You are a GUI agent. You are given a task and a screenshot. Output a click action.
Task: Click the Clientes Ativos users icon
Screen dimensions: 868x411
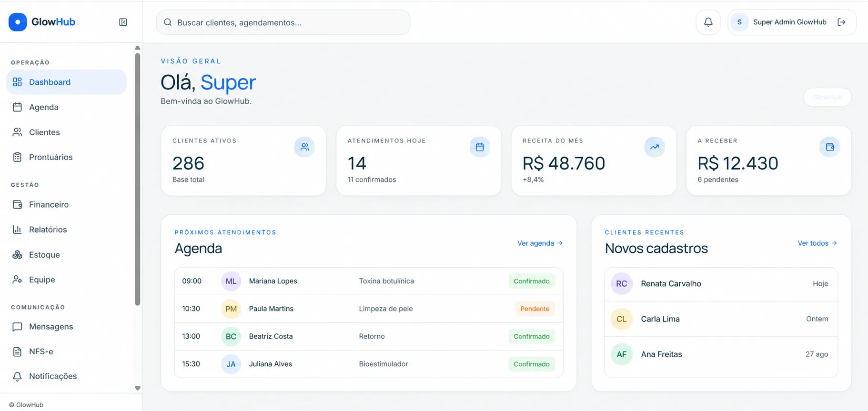click(x=304, y=147)
